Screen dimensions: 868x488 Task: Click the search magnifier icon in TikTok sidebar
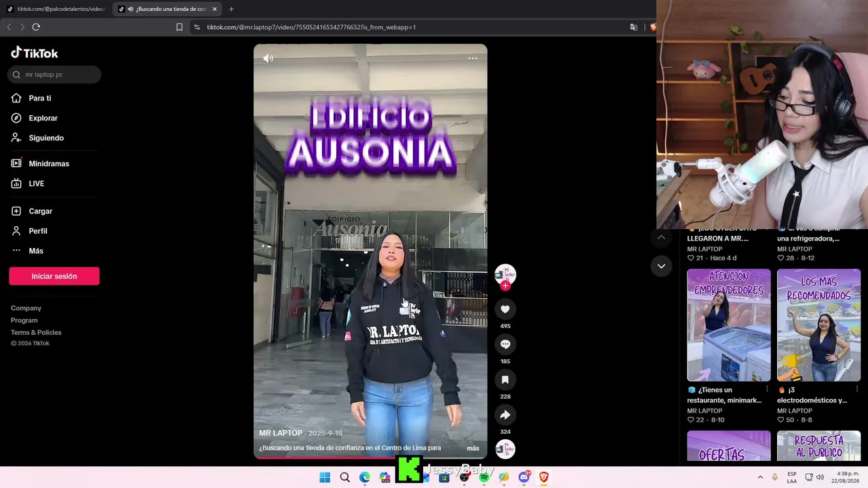[x=16, y=75]
